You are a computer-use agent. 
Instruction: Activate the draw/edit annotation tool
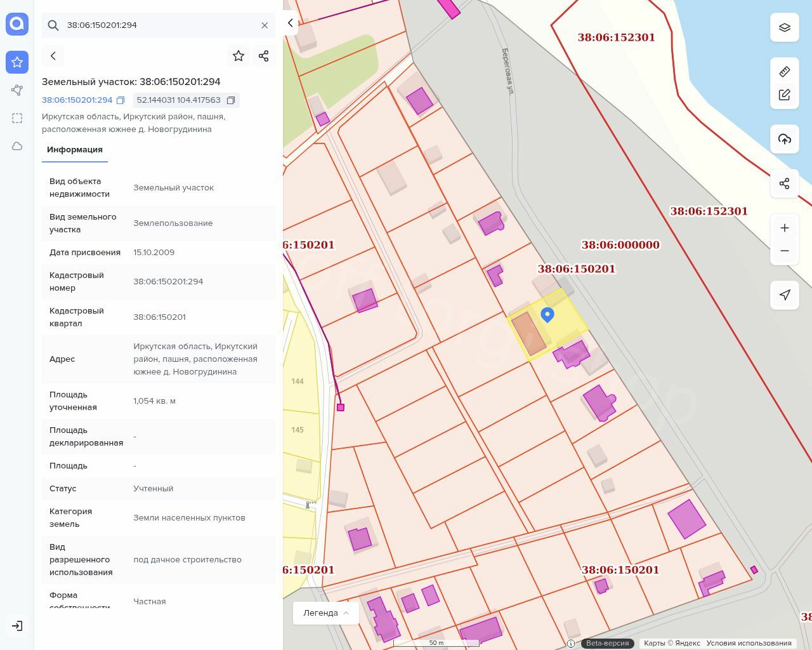coord(784,95)
